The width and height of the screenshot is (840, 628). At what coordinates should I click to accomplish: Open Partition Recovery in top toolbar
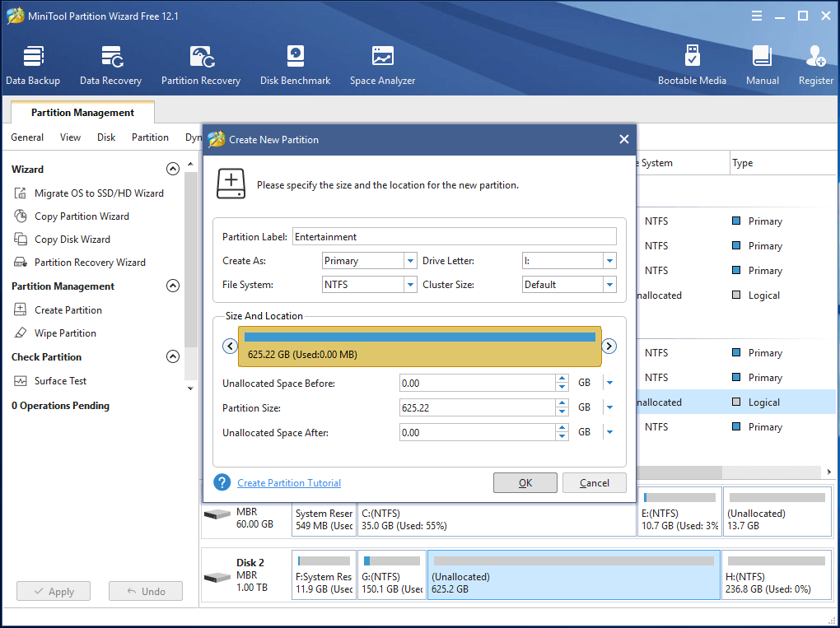[201, 65]
